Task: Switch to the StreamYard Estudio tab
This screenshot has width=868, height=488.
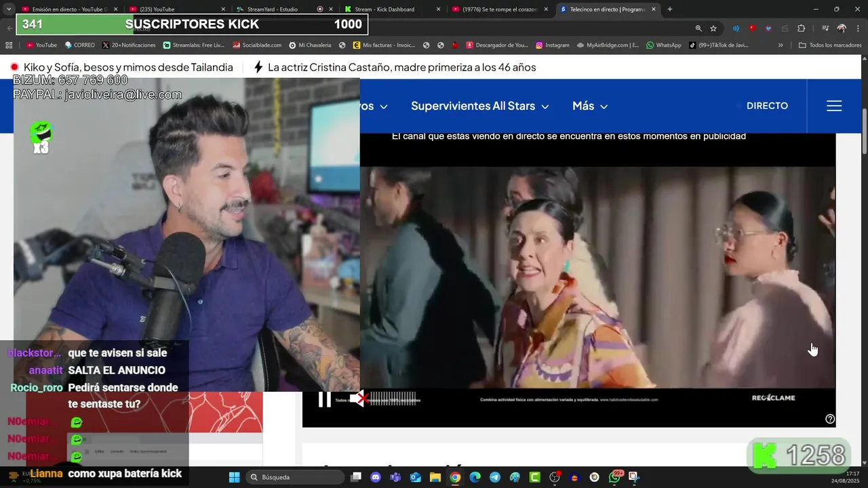Action: tap(283, 9)
